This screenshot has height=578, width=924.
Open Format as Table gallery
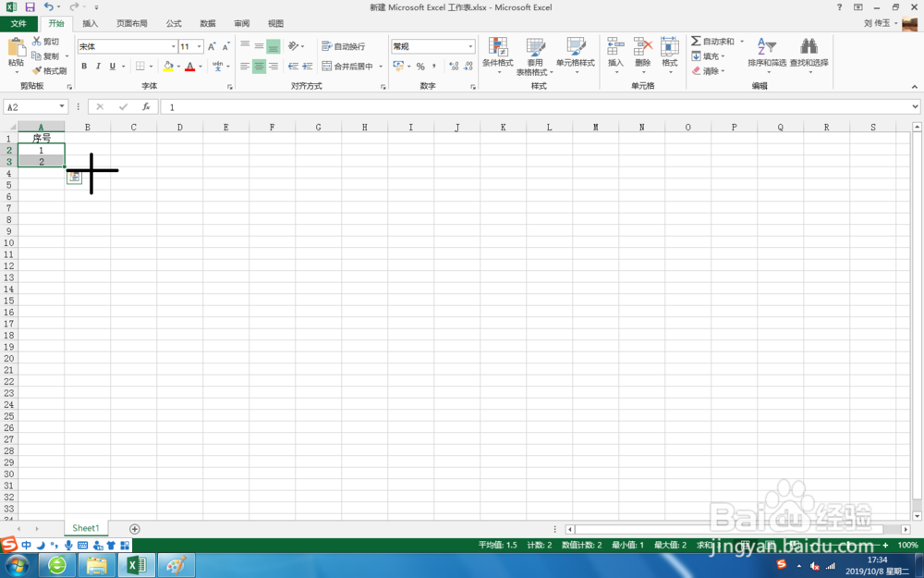coord(535,56)
